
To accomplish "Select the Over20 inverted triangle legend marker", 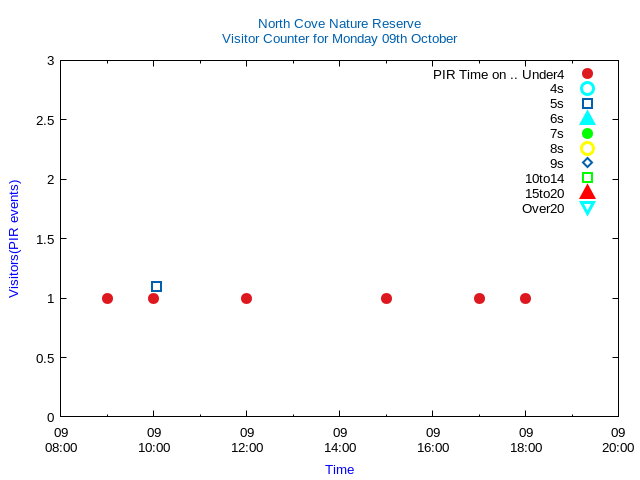I will coord(588,208).
